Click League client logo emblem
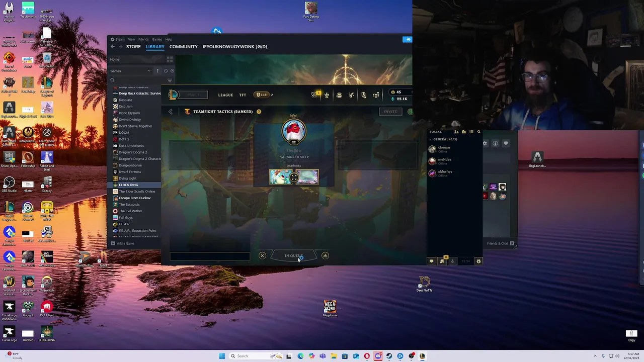This screenshot has width=644, height=362. tap(174, 95)
